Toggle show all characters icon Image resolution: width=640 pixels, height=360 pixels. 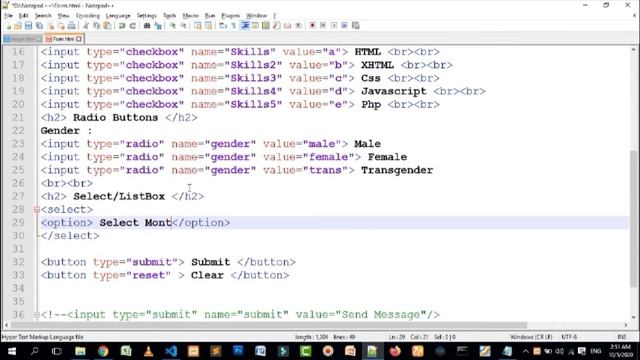233,26
